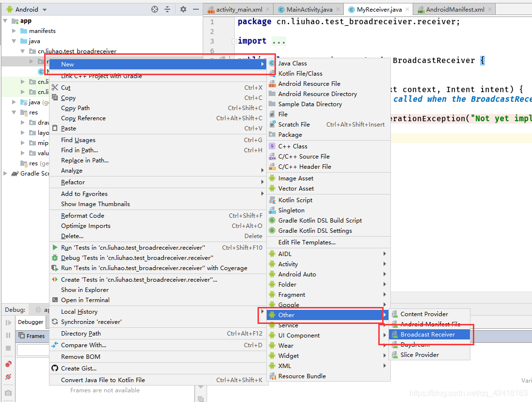Click the Cut scissors icon
The image size is (532, 402).
(x=55, y=87)
